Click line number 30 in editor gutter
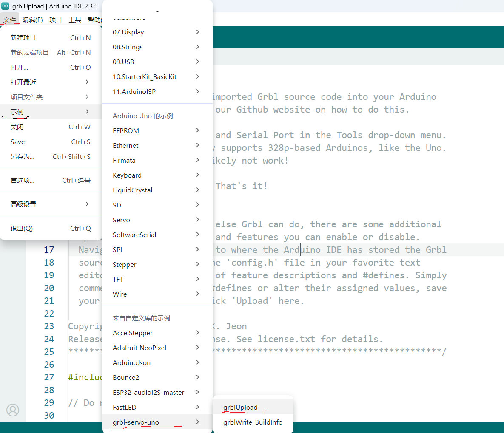 (x=49, y=416)
